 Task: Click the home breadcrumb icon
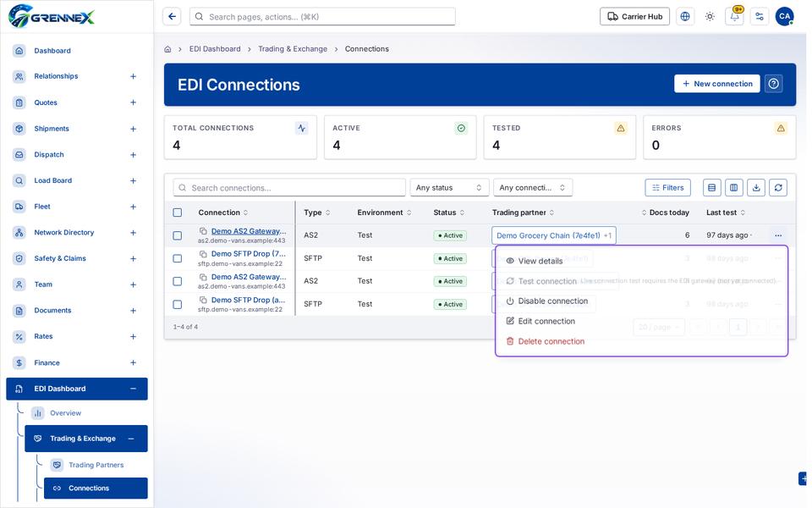coord(167,49)
